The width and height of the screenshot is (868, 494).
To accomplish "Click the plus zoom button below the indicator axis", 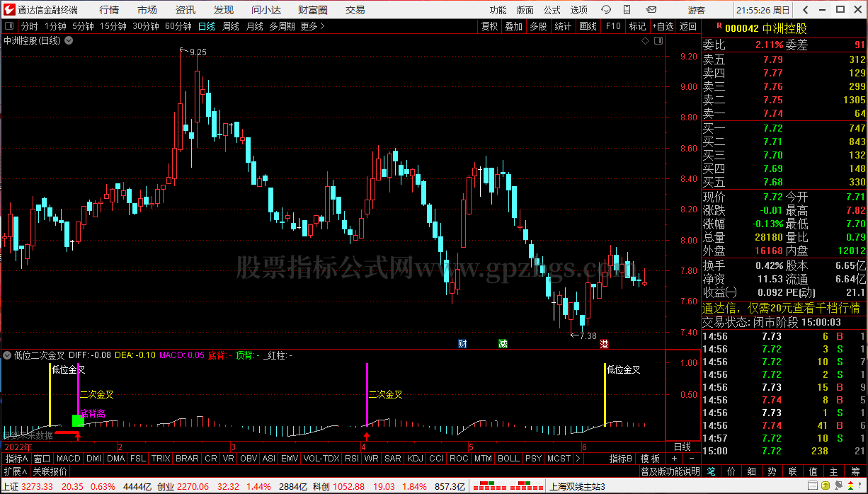I will 673,459.
